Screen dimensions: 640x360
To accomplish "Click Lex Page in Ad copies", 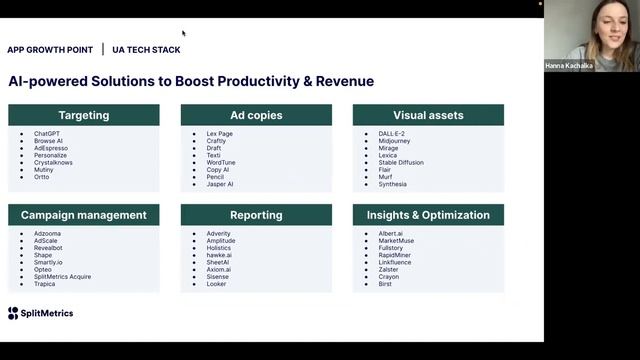I will click(x=220, y=133).
